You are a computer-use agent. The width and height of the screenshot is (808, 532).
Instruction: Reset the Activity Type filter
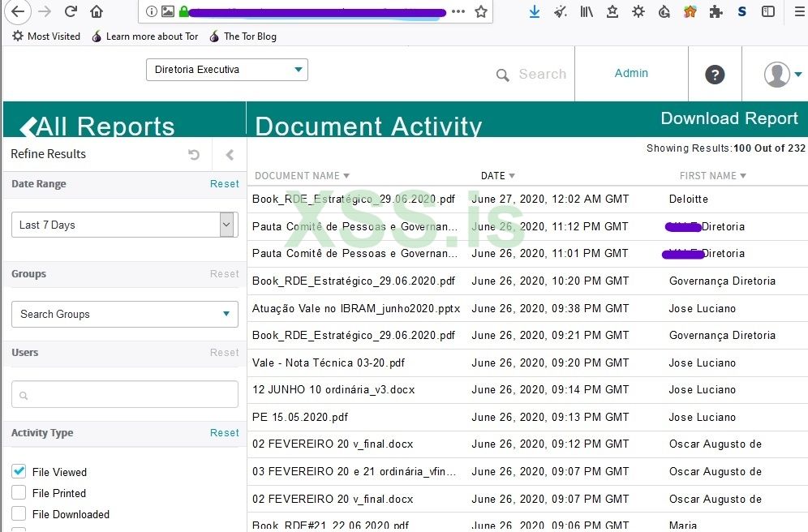[x=224, y=432]
